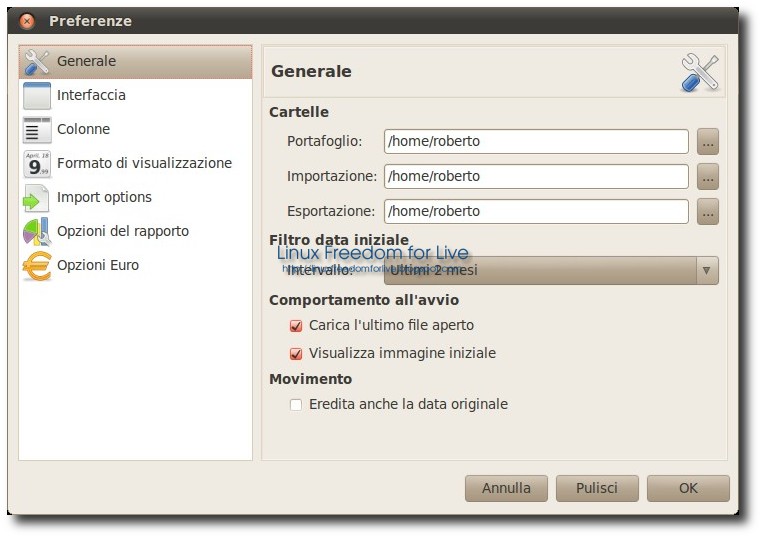Open the Opzioni del rapporto page

122,232
